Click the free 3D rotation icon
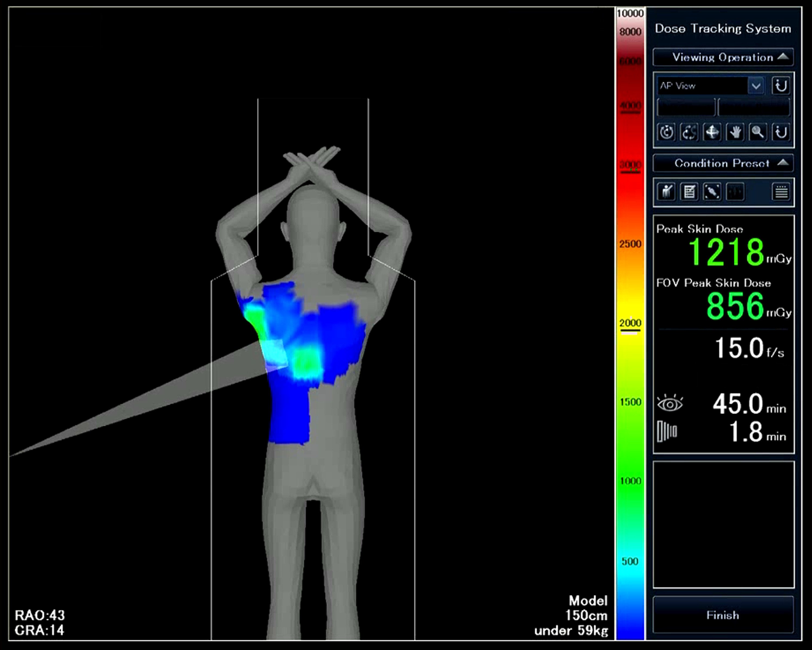The height and width of the screenshot is (650, 812). 689,132
